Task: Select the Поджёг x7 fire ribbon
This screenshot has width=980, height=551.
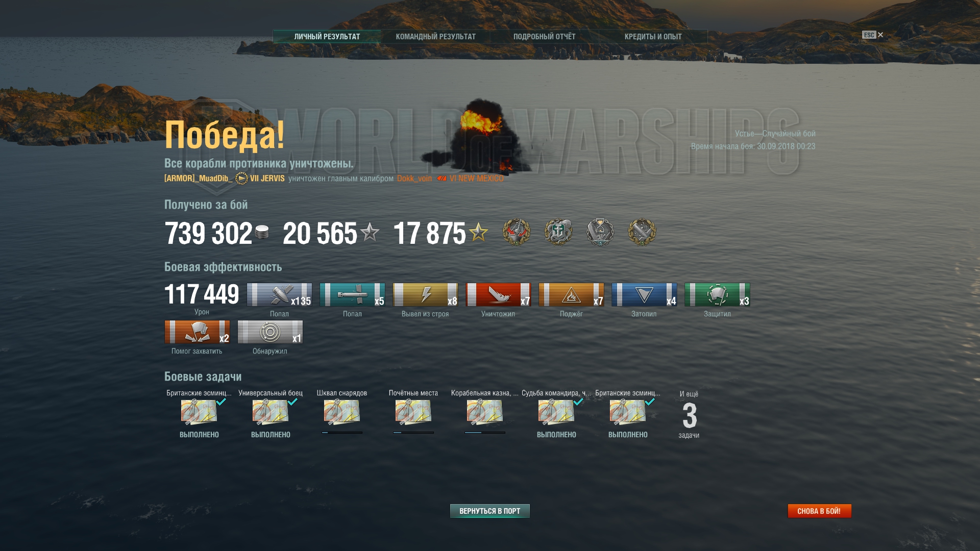Action: point(571,295)
